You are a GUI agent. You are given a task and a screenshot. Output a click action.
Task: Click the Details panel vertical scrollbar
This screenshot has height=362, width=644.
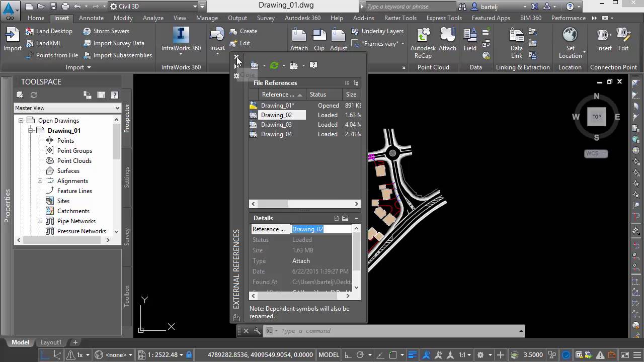pos(356,258)
